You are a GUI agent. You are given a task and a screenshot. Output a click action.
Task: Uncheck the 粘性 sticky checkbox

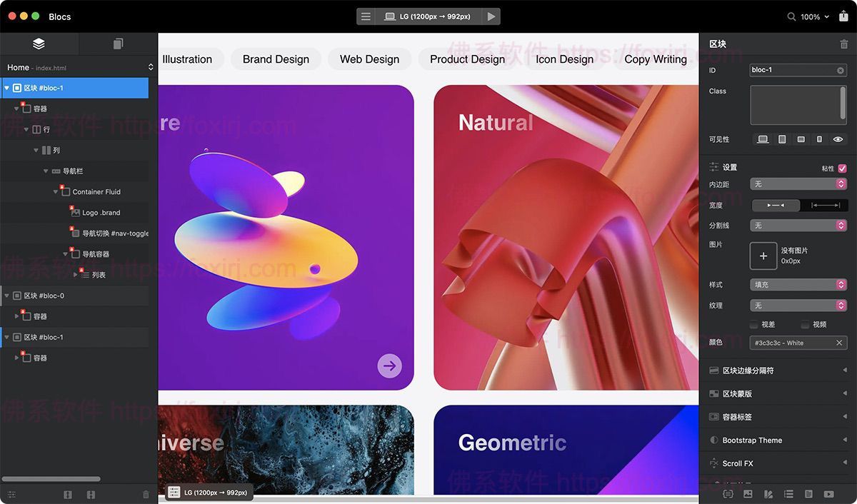(842, 168)
